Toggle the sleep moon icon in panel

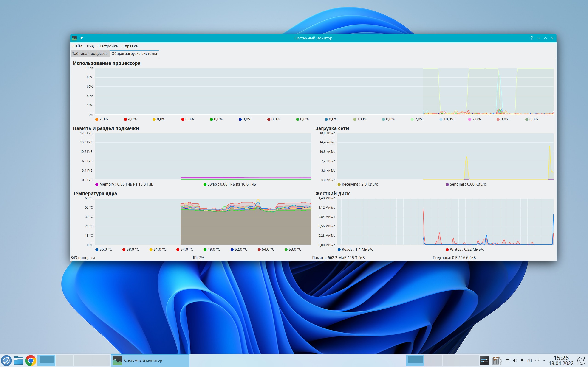(x=581, y=360)
